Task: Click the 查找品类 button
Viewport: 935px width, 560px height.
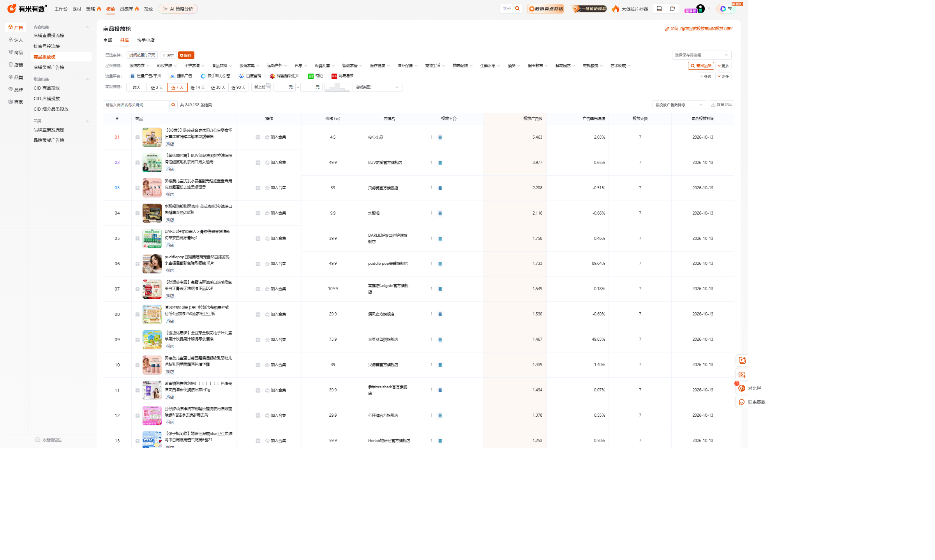Action: click(x=701, y=66)
